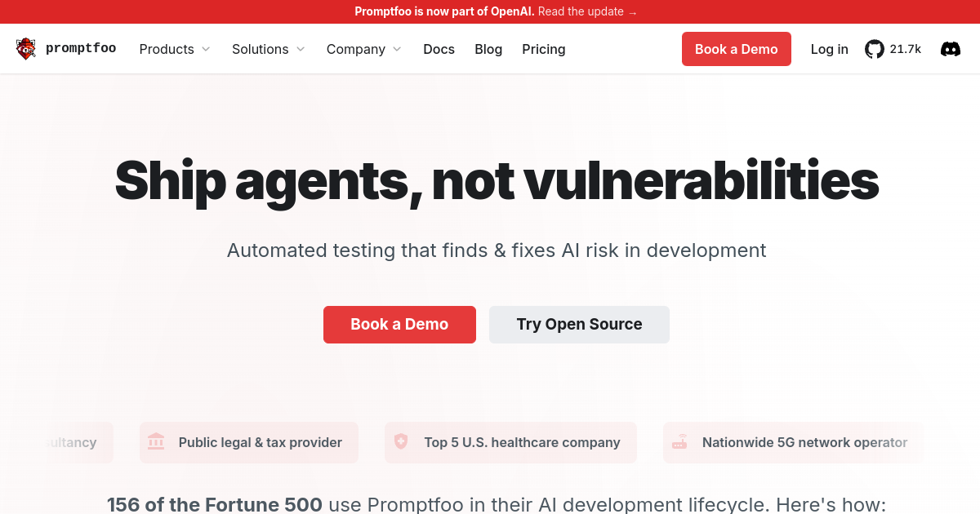Expand the Products dropdown menu

point(175,49)
